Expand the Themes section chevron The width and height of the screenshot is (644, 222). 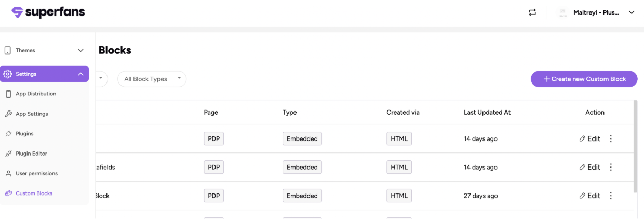(x=81, y=50)
